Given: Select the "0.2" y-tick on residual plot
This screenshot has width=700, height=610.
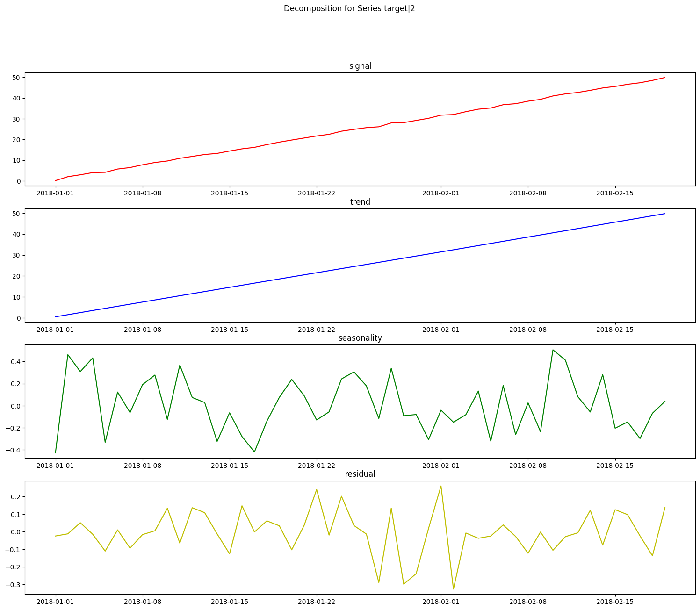Looking at the screenshot, I should 14,497.
